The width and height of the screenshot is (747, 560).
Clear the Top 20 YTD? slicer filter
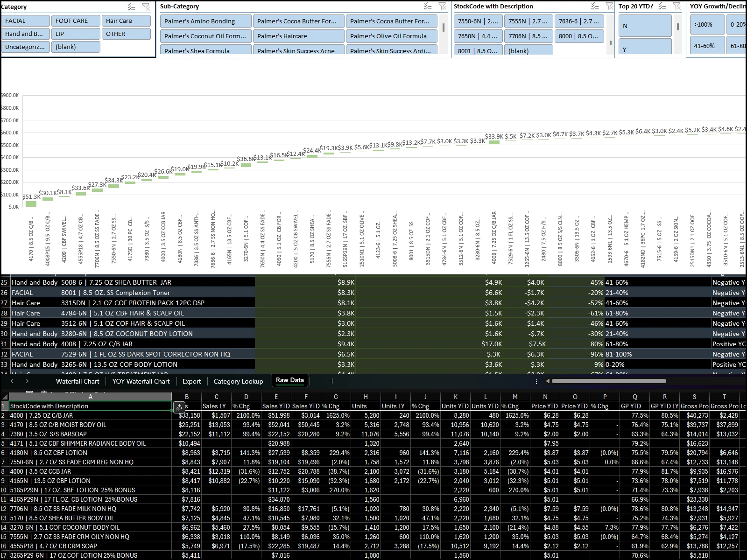pyautogui.click(x=677, y=7)
